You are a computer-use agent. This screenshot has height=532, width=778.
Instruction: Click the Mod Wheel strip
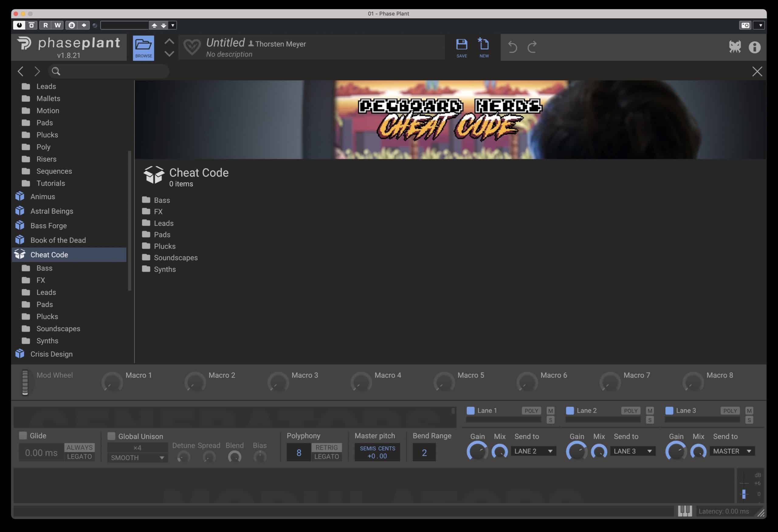[x=25, y=383]
